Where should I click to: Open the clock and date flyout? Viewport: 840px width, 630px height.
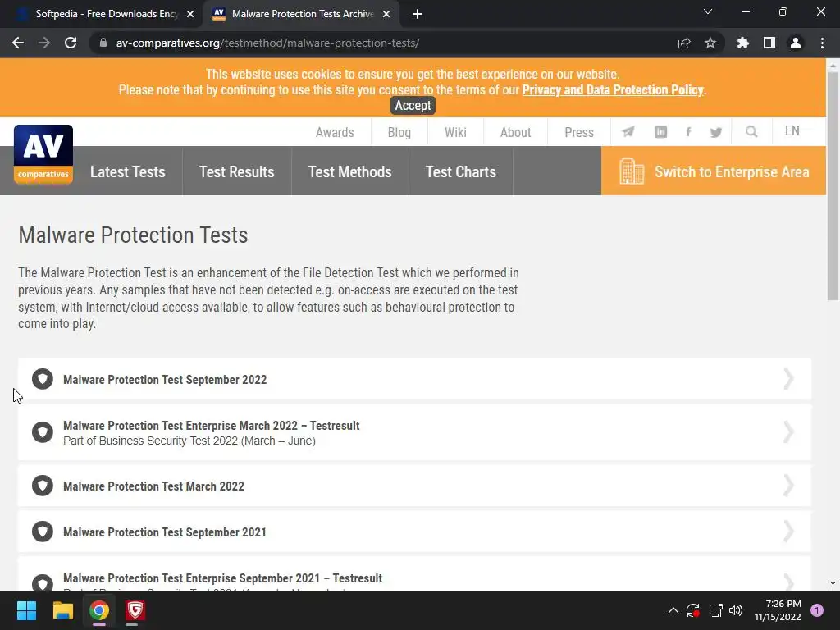[x=778, y=610]
